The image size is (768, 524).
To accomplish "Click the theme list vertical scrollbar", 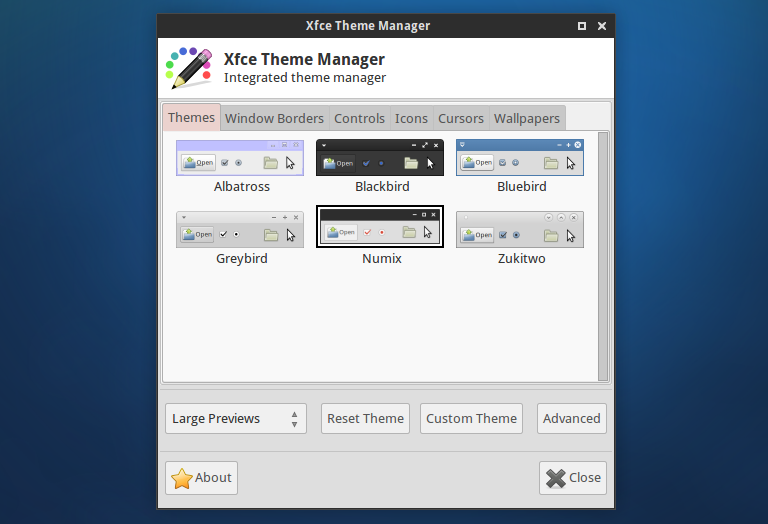I will 603,256.
